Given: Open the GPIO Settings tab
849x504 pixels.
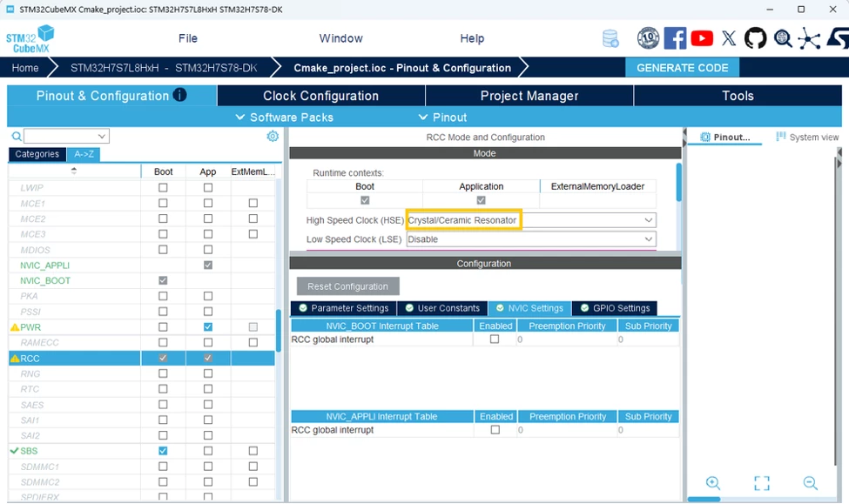Looking at the screenshot, I should coord(615,308).
